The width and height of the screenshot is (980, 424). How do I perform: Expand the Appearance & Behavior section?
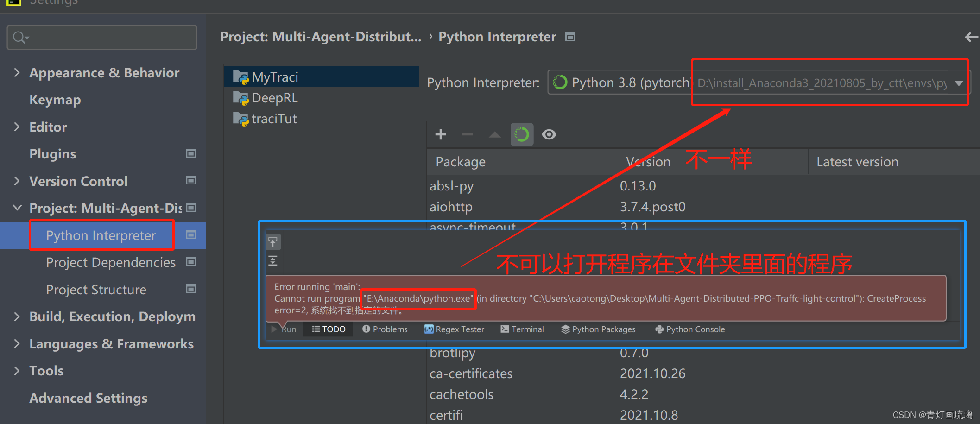pyautogui.click(x=17, y=72)
